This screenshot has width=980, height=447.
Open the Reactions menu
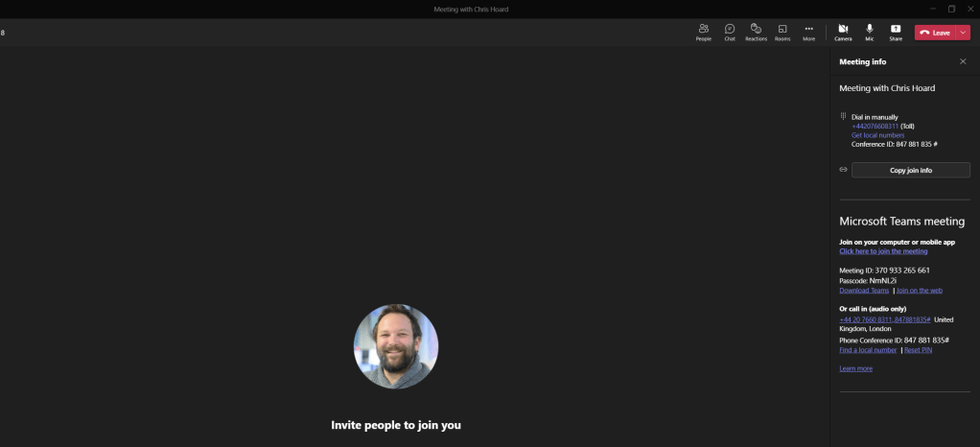(x=756, y=32)
